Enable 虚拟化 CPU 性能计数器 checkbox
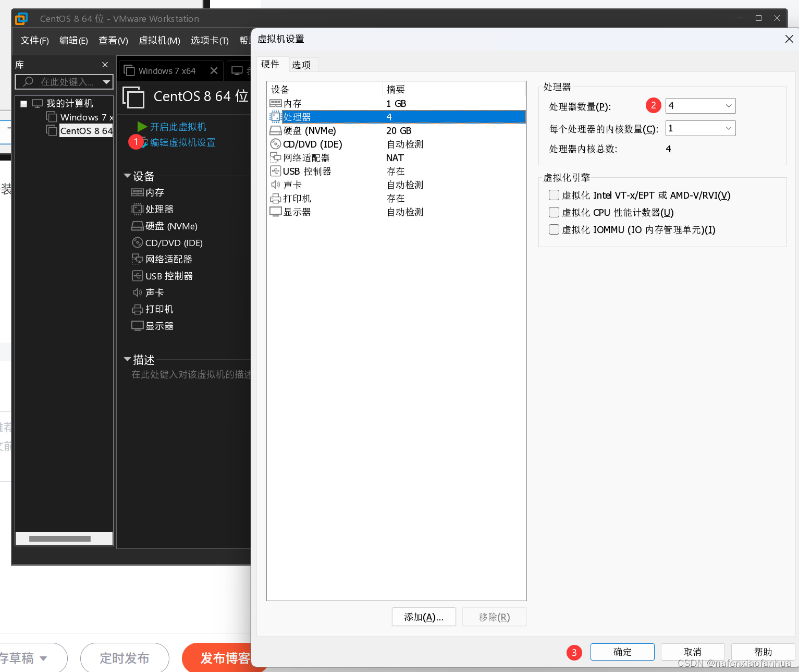Screen dimensions: 799x672 554,212
